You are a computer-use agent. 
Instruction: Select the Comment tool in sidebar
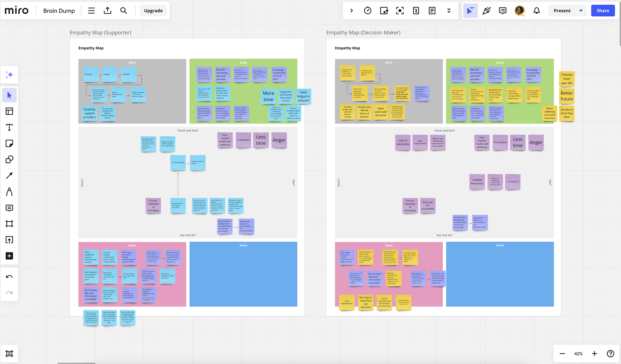coord(9,208)
